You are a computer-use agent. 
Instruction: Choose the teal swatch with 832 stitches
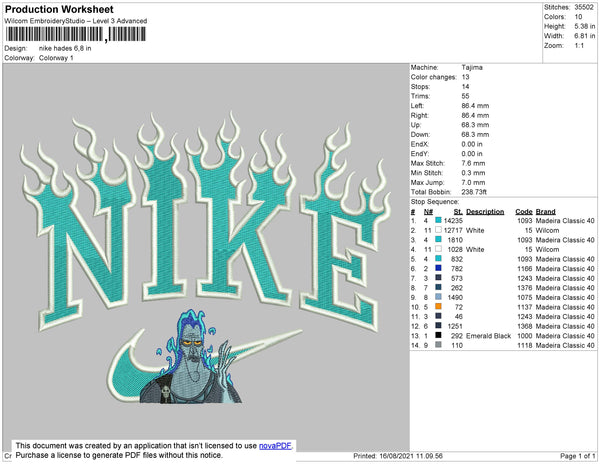click(438, 259)
